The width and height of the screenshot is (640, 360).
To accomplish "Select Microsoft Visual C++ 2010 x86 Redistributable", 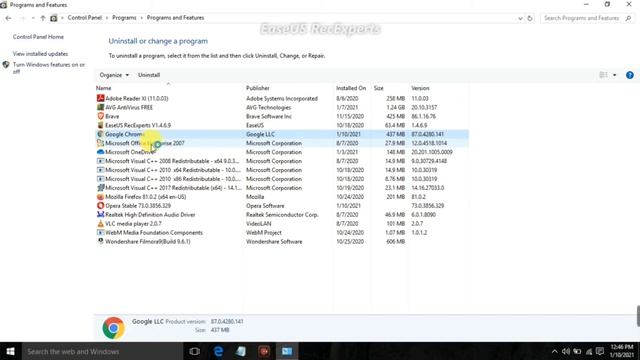I will pyautogui.click(x=282, y=179).
